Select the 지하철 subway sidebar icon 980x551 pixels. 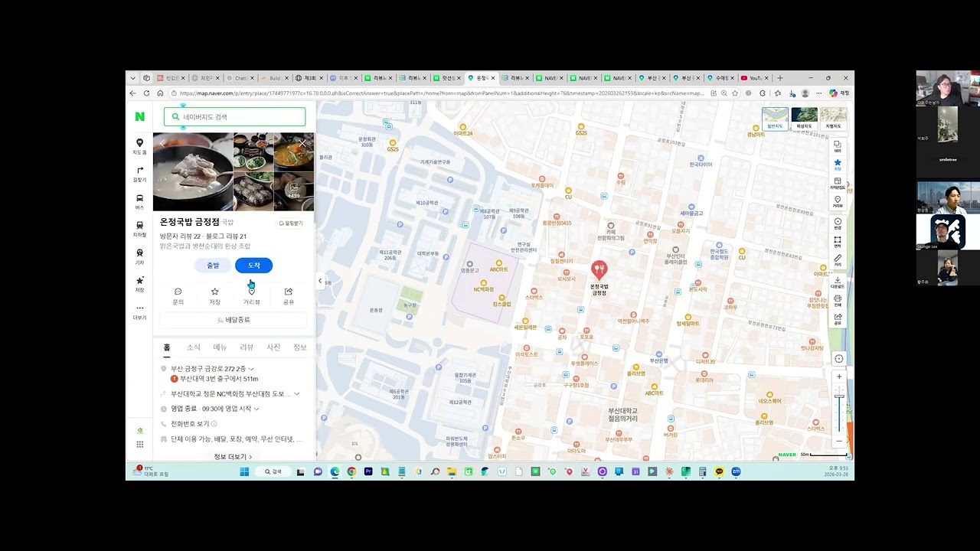(139, 230)
